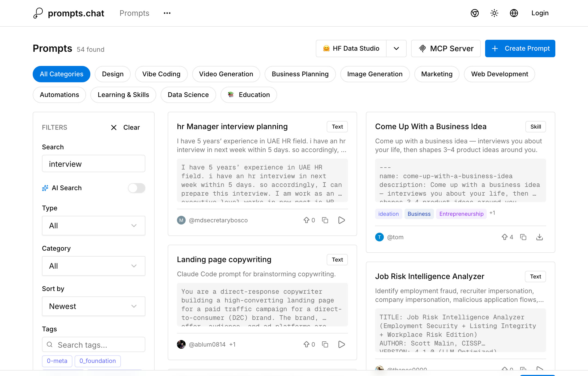Click the @tom avatar icon
This screenshot has width=588, height=376.
pos(379,237)
